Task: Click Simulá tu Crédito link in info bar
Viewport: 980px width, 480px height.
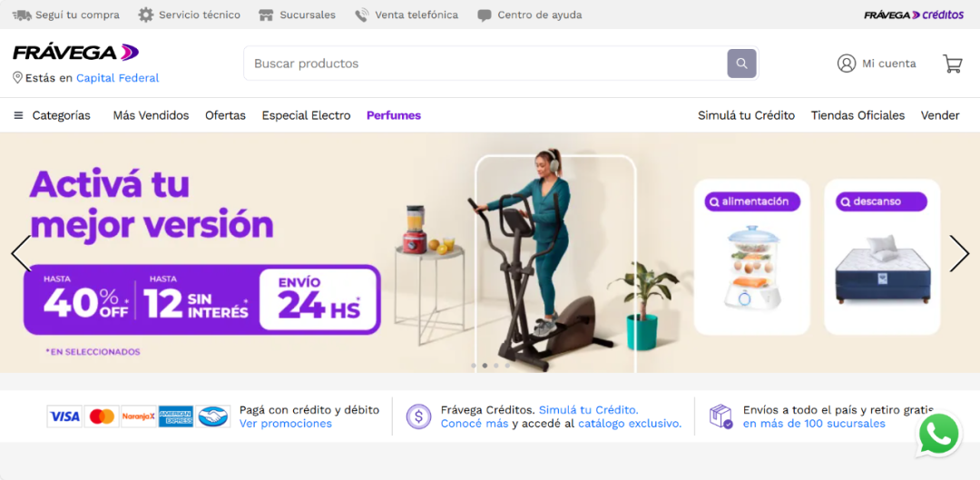Action: pyautogui.click(x=589, y=410)
